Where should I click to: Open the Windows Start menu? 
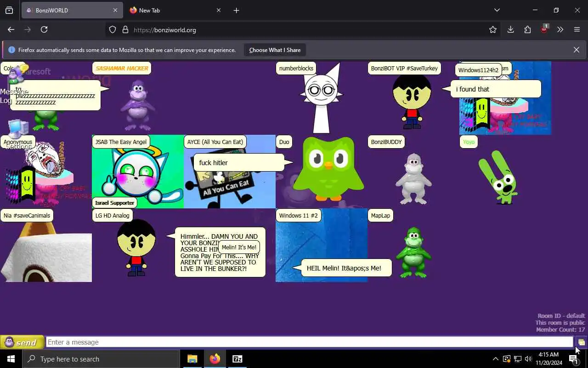[x=11, y=359]
